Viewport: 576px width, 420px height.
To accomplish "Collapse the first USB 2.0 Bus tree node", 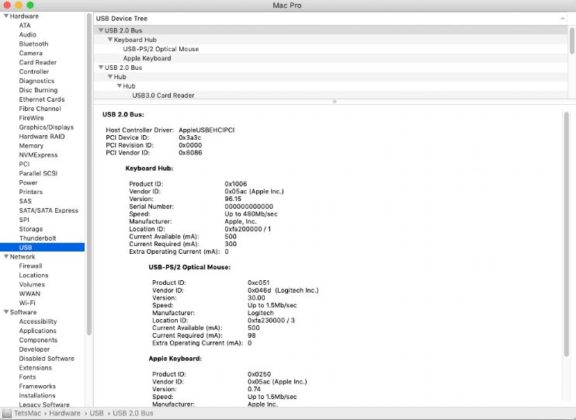I will coord(101,30).
